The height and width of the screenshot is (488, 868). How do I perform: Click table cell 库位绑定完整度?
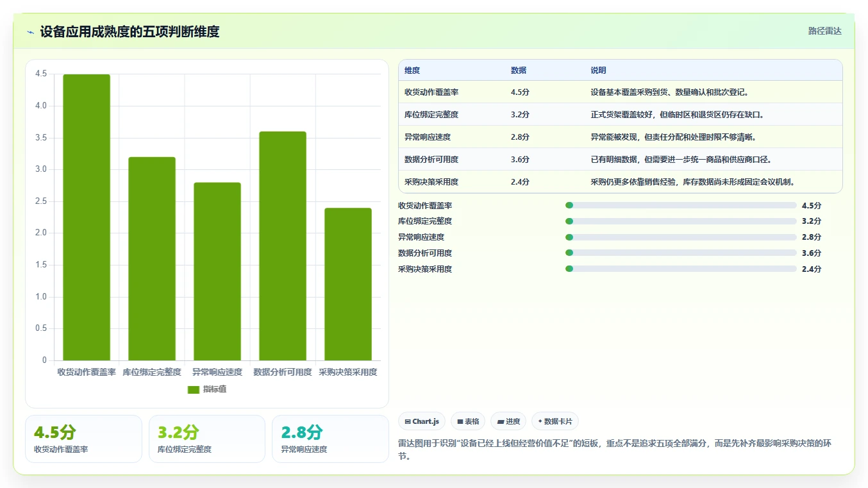coord(431,115)
